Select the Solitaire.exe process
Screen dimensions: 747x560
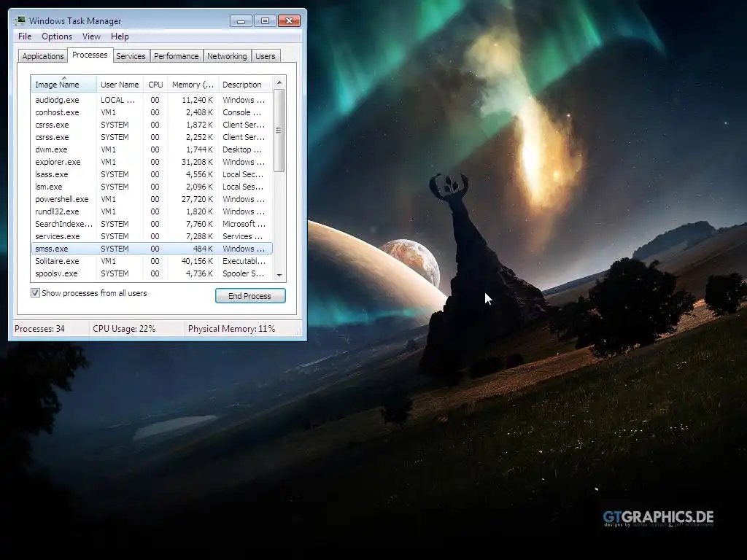pos(152,261)
